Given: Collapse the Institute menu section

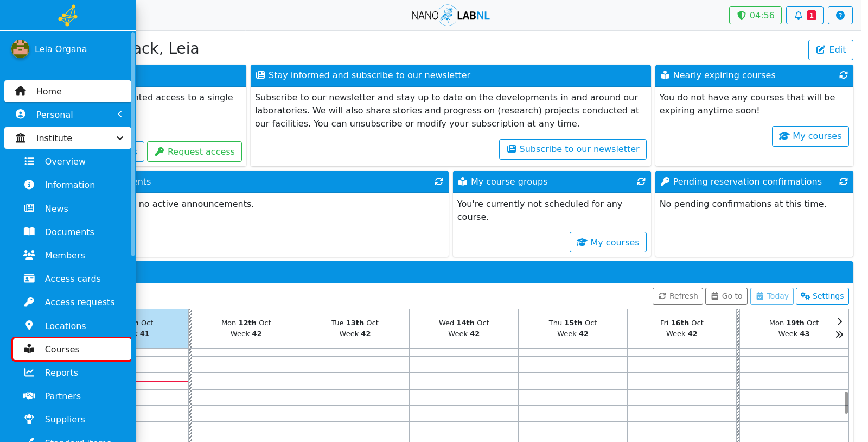Looking at the screenshot, I should pos(68,138).
